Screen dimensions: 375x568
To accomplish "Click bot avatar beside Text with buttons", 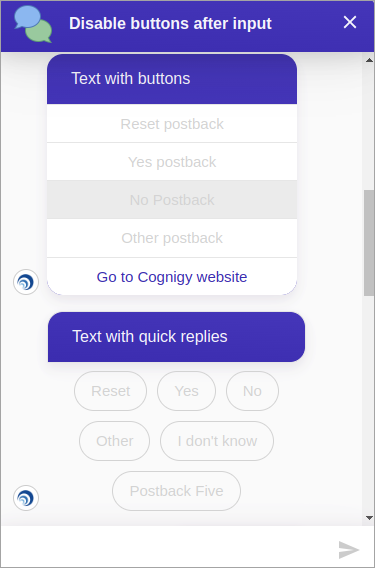I will pyautogui.click(x=26, y=282).
